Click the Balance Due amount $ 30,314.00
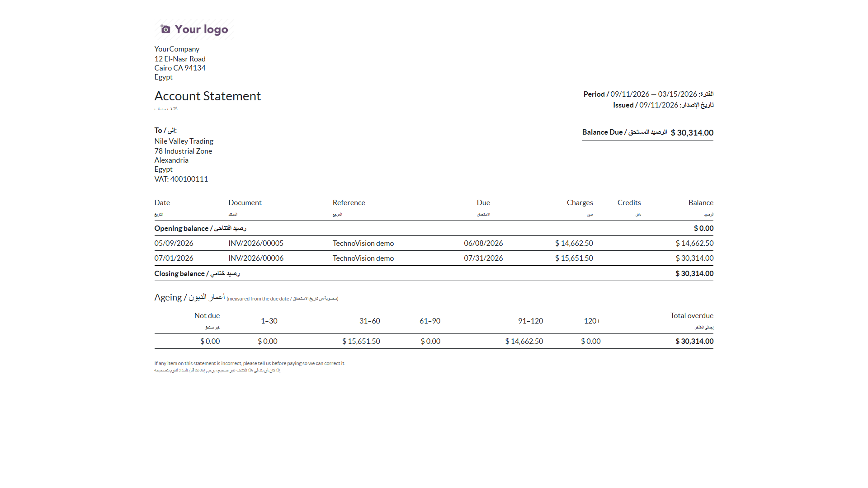 click(692, 132)
